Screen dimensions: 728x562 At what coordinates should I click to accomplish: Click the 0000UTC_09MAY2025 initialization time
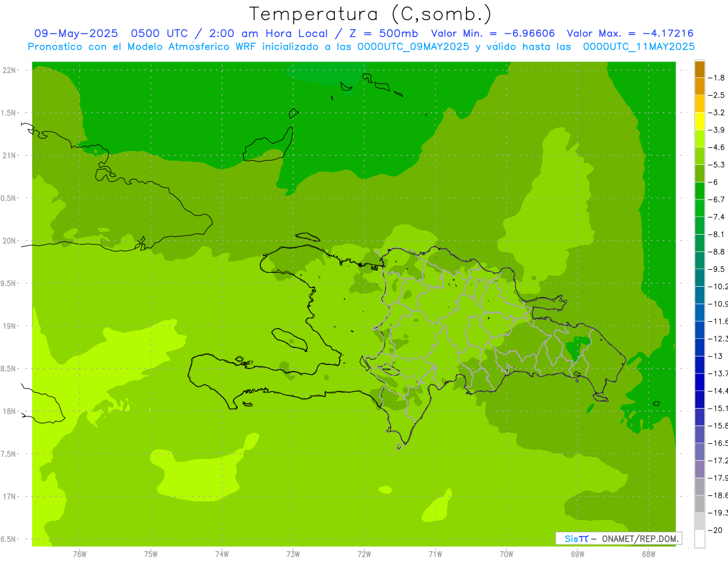pyautogui.click(x=413, y=47)
